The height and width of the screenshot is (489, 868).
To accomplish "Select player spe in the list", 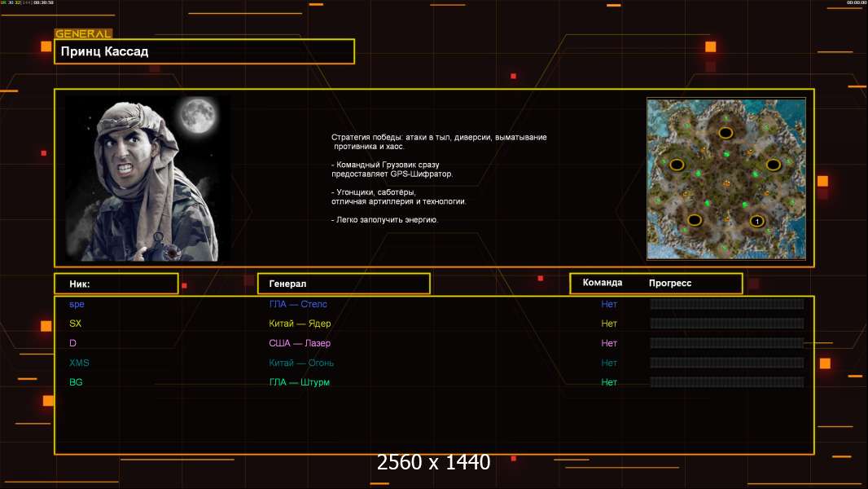I will [77, 304].
